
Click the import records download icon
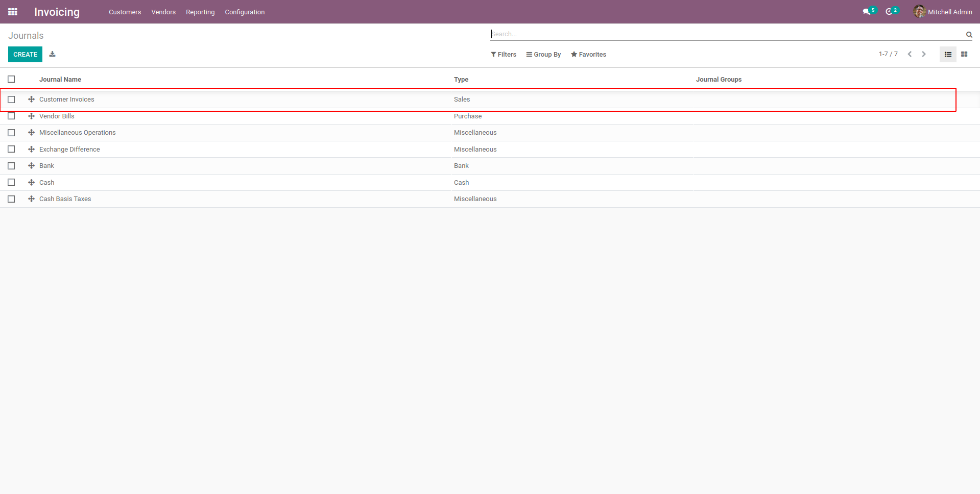click(x=52, y=54)
